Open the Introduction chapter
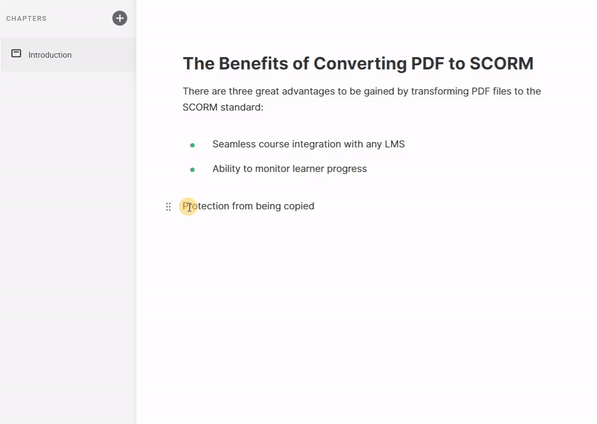 (68, 54)
